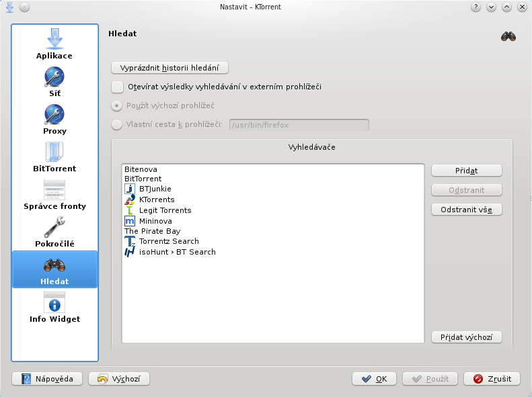
Task: Click the Odstranit button
Action: 467,190
